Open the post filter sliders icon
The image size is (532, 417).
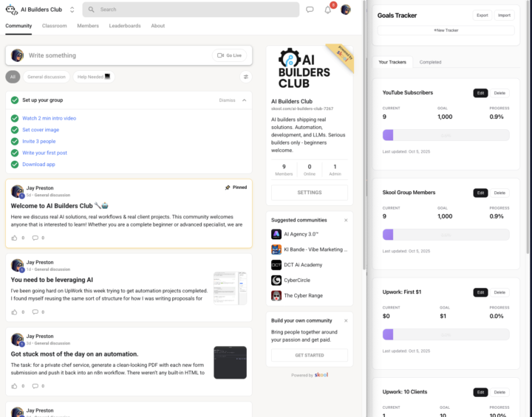point(245,77)
